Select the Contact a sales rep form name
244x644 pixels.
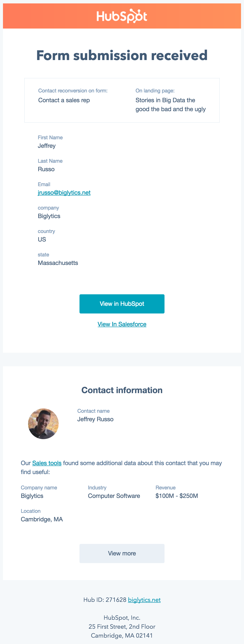(64, 100)
